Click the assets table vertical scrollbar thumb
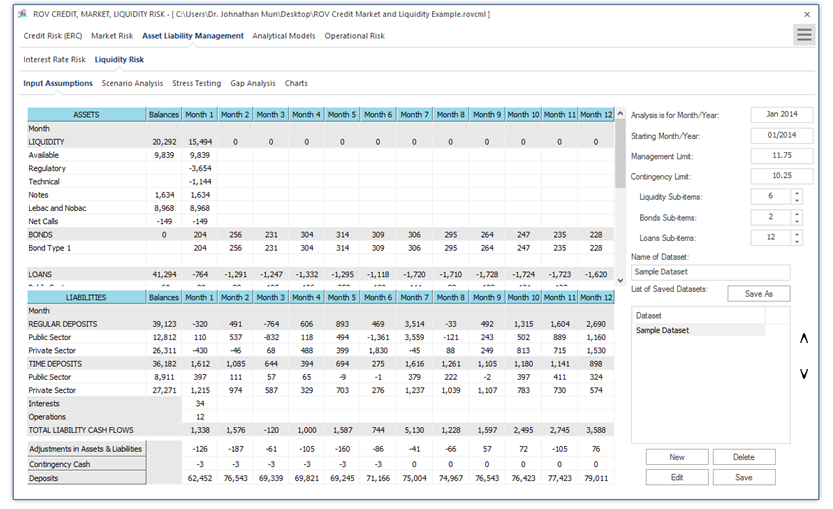This screenshot has height=509, width=833. (x=620, y=154)
